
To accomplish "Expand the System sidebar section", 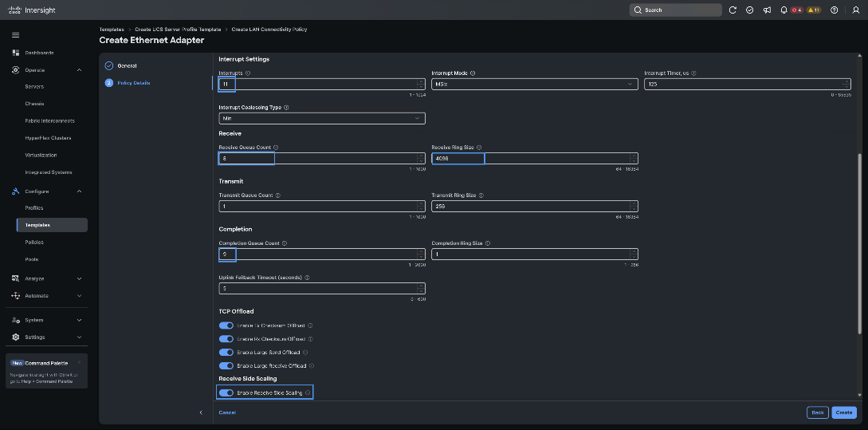I will tap(79, 320).
